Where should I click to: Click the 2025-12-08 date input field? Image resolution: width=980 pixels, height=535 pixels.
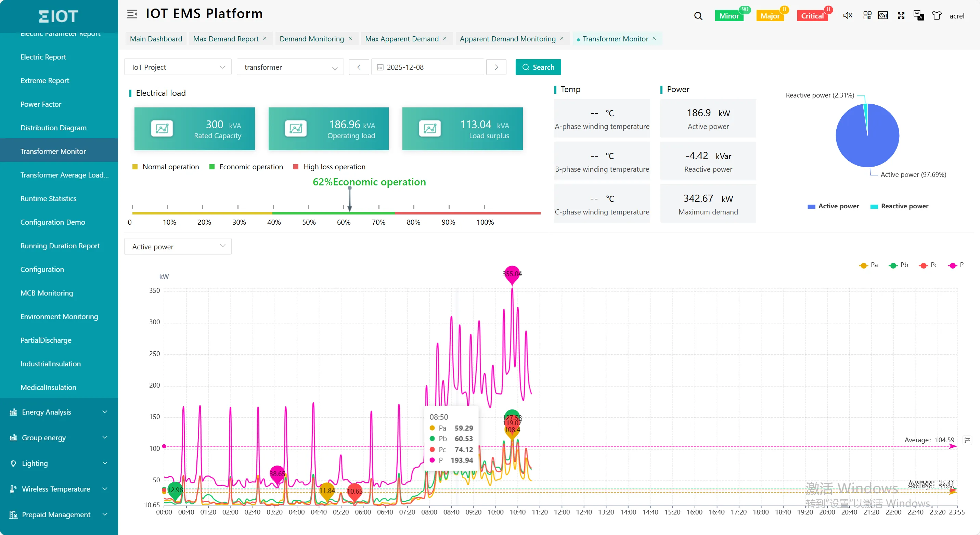[428, 67]
